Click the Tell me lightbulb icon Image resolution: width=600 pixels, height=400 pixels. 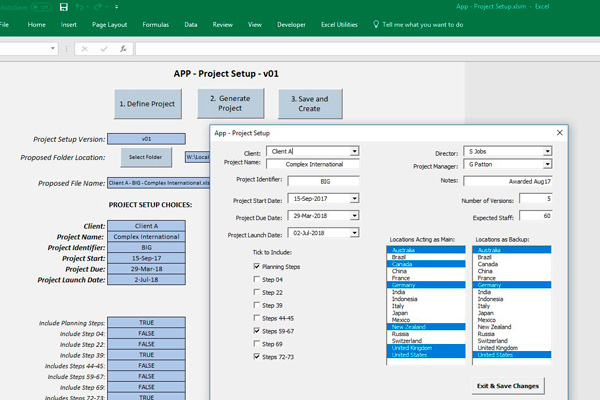pyautogui.click(x=376, y=24)
